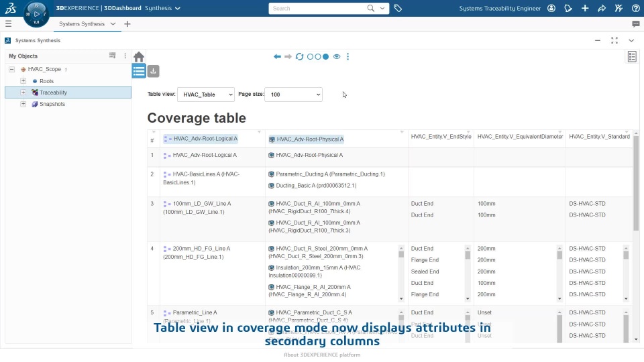Navigate forward with the right arrow

288,56
